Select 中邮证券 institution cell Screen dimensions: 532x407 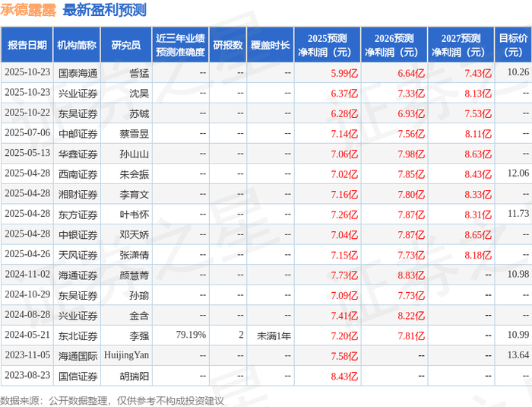78,134
